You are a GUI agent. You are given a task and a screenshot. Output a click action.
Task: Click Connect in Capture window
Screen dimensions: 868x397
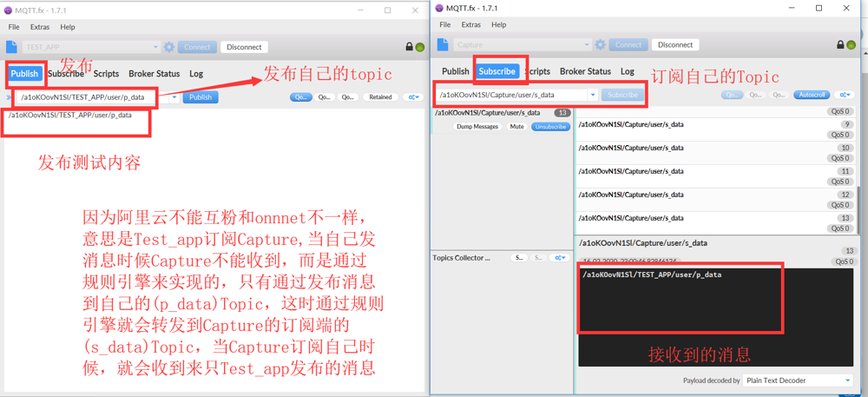[x=628, y=45]
